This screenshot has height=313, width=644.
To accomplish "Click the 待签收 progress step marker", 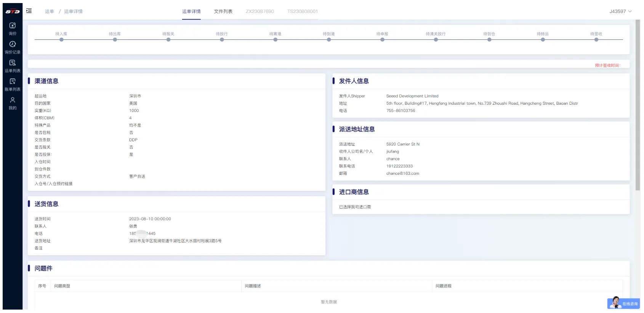I will (x=596, y=40).
